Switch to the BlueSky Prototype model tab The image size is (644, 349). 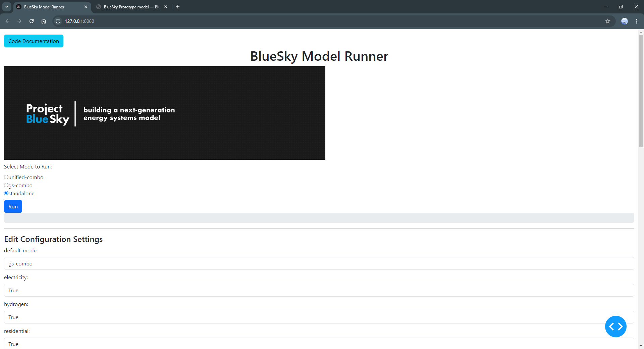(132, 7)
